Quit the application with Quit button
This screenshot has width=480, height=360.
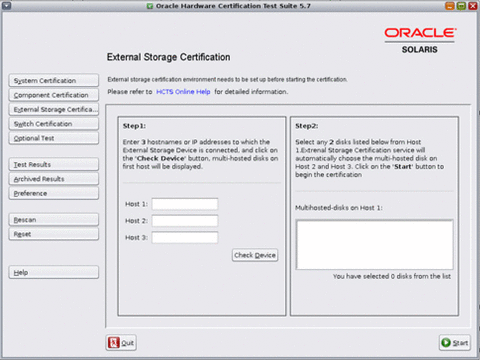121,343
